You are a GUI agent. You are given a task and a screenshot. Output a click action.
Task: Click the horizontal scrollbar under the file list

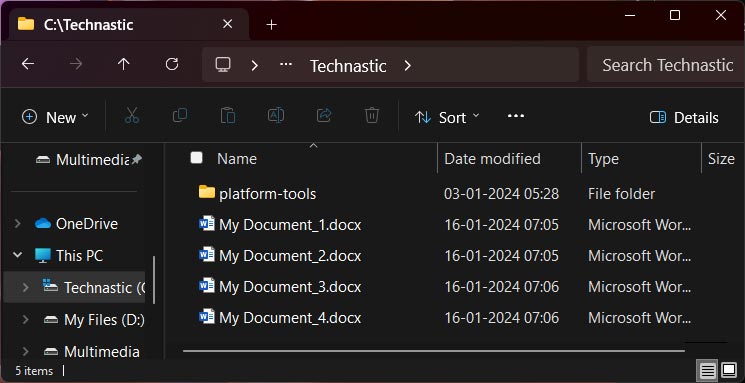(x=433, y=351)
